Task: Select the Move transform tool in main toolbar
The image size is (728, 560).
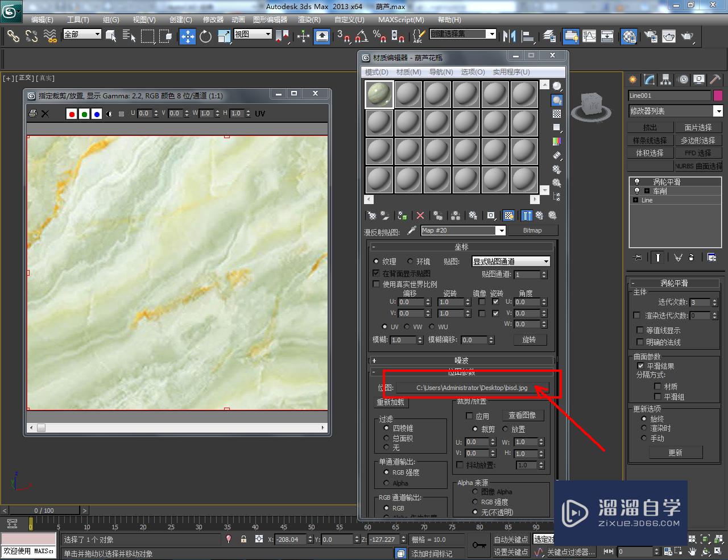Action: (188, 36)
